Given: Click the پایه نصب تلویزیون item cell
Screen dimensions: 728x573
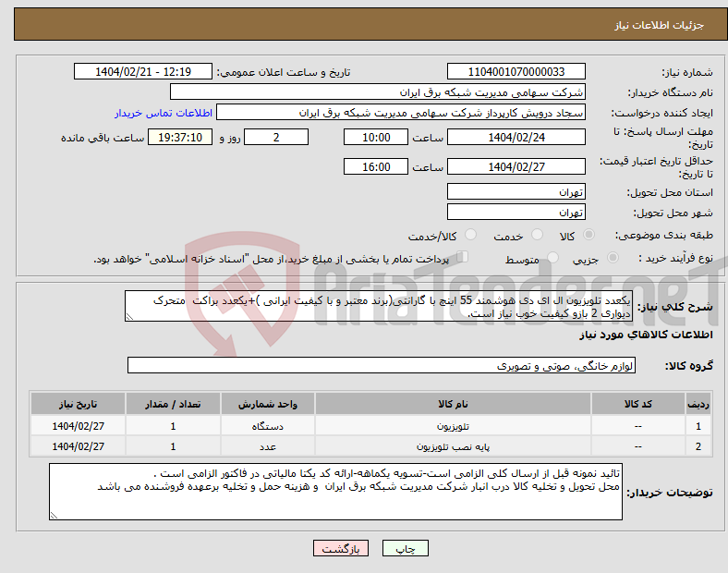Looking at the screenshot, I should point(453,446).
